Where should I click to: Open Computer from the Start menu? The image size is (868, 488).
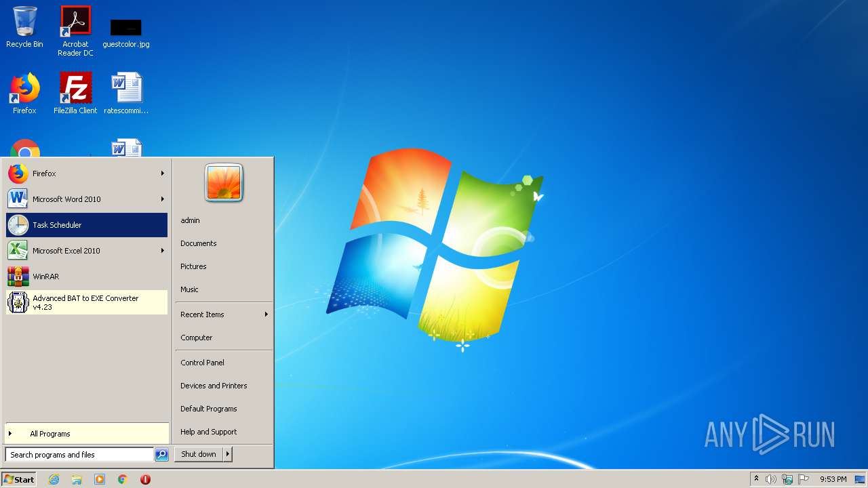tap(196, 338)
